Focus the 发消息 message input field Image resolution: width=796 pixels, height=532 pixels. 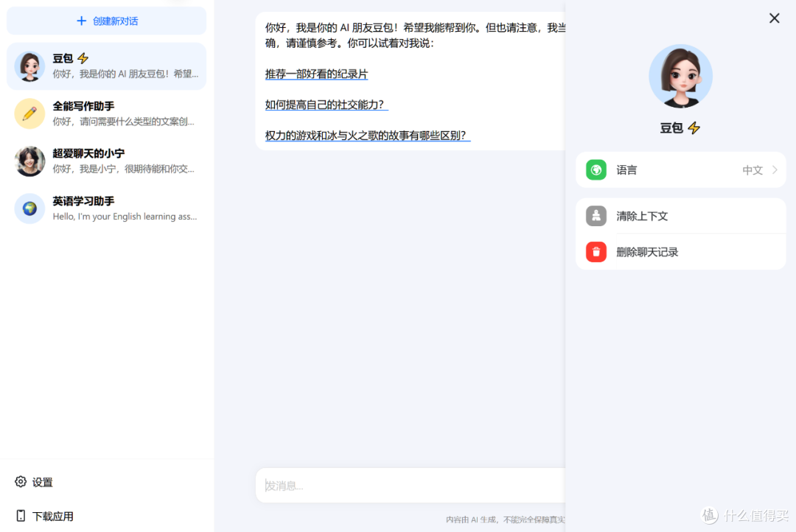point(411,486)
